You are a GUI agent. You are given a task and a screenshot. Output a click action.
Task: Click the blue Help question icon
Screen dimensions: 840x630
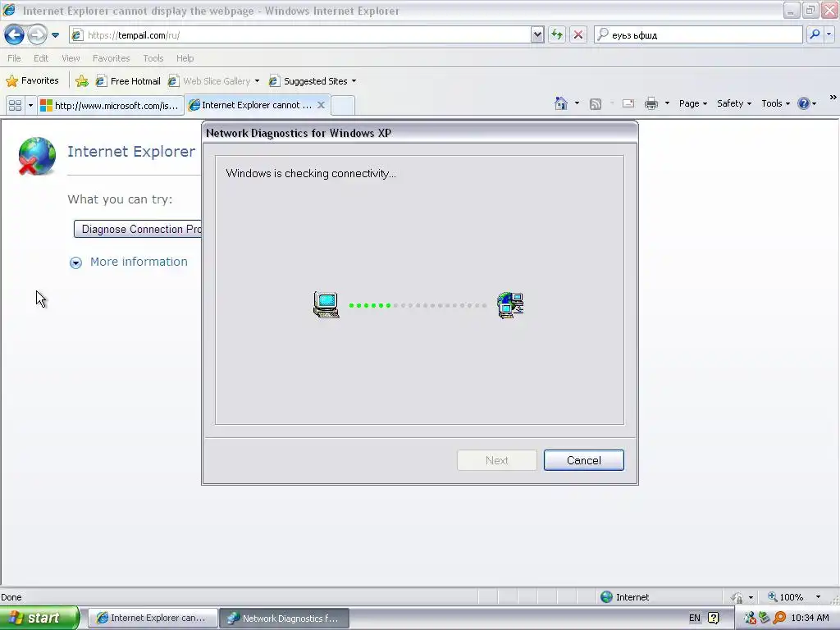[x=804, y=103]
